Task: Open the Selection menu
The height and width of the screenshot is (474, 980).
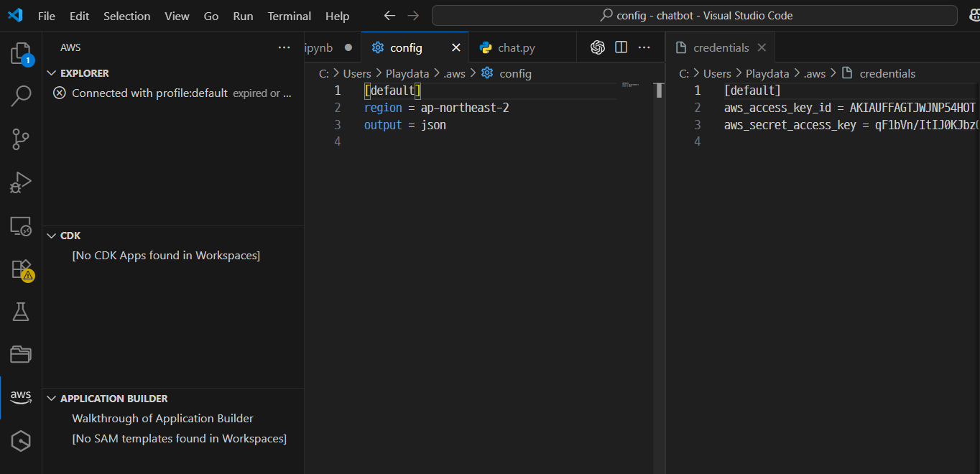Action: (x=127, y=16)
